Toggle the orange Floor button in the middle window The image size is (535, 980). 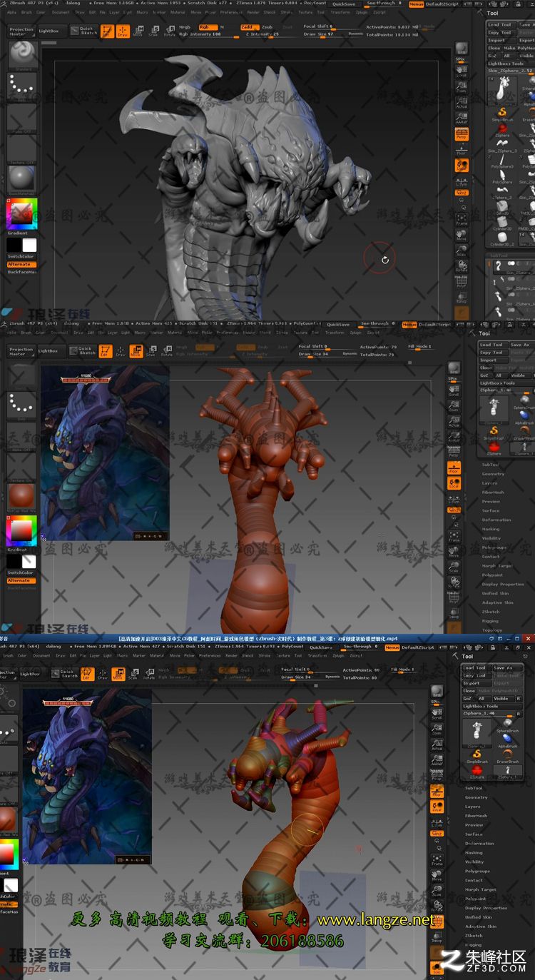(454, 469)
